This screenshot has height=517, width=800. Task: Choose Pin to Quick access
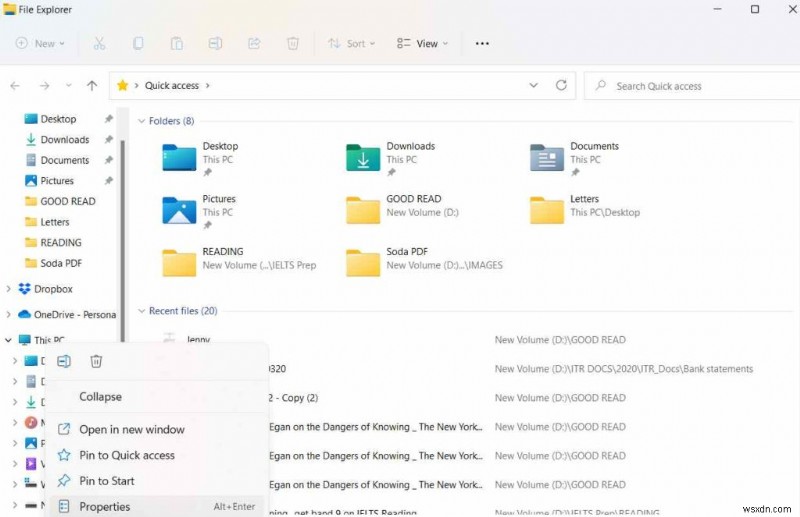[127, 455]
